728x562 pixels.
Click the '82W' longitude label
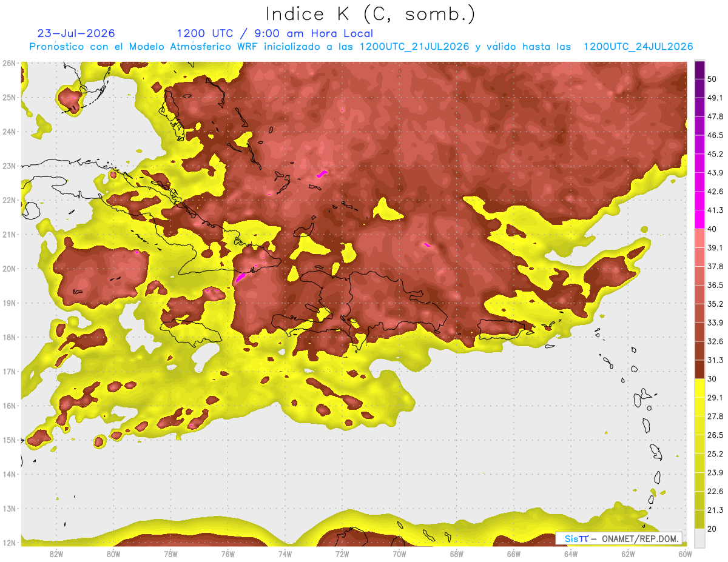coord(56,554)
